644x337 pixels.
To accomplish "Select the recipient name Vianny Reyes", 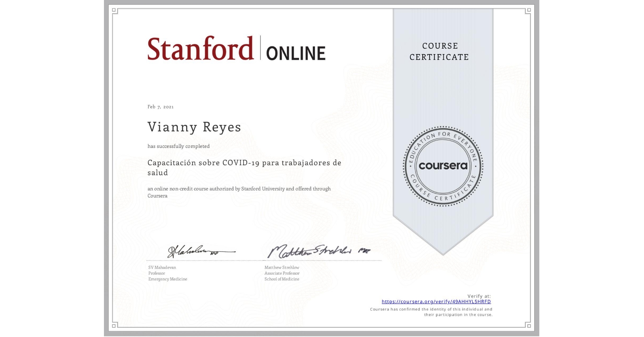I will click(194, 127).
